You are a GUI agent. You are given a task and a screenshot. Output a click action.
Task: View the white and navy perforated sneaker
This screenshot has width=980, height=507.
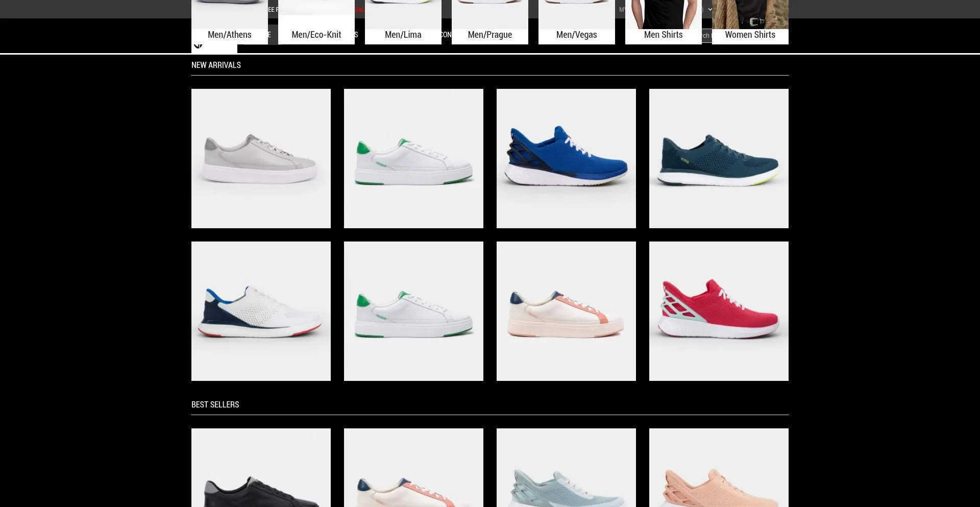tap(261, 311)
